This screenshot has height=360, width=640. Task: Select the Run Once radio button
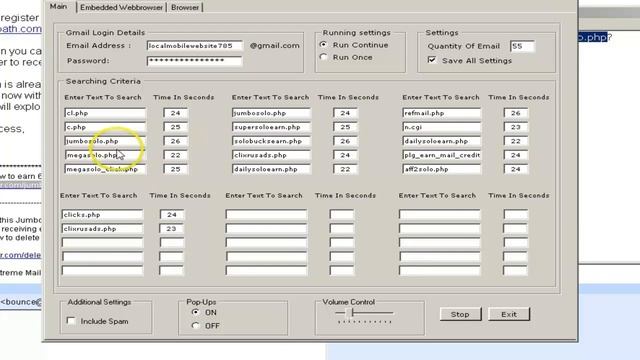(x=323, y=57)
